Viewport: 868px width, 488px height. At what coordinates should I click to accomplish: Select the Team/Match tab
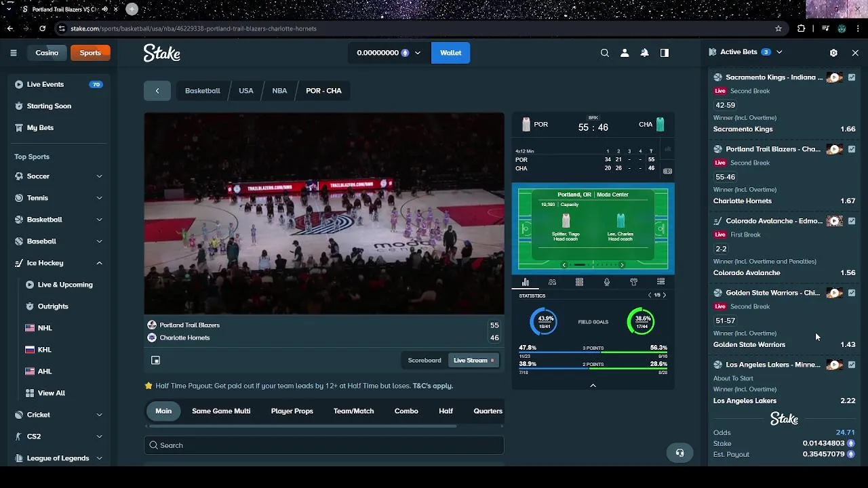point(353,411)
